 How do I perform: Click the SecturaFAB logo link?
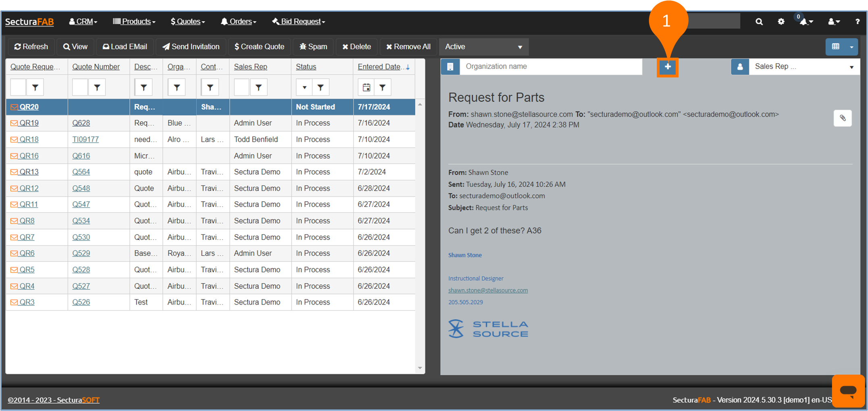pyautogui.click(x=29, y=22)
